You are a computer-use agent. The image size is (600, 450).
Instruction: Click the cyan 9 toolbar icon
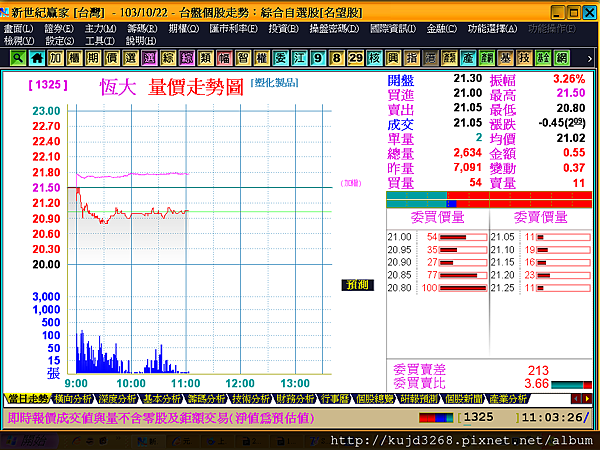[318, 58]
